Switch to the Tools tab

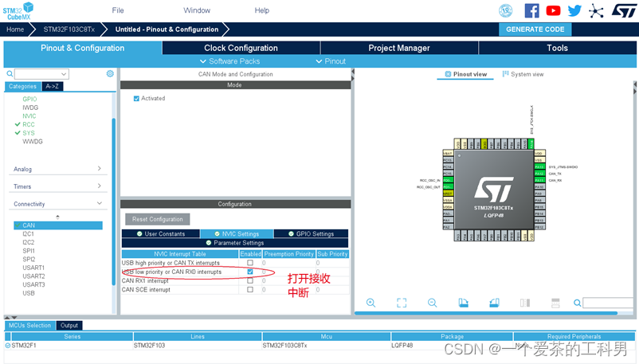[557, 48]
